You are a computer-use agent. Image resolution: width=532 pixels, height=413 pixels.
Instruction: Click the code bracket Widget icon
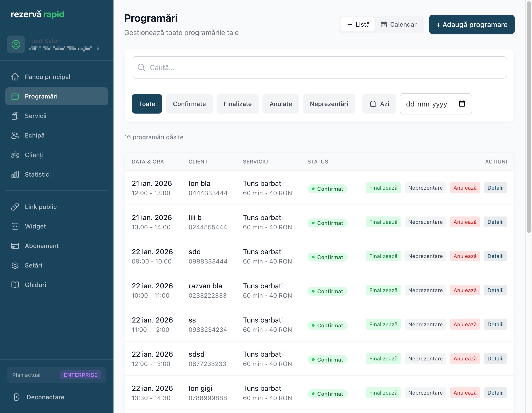(x=15, y=226)
